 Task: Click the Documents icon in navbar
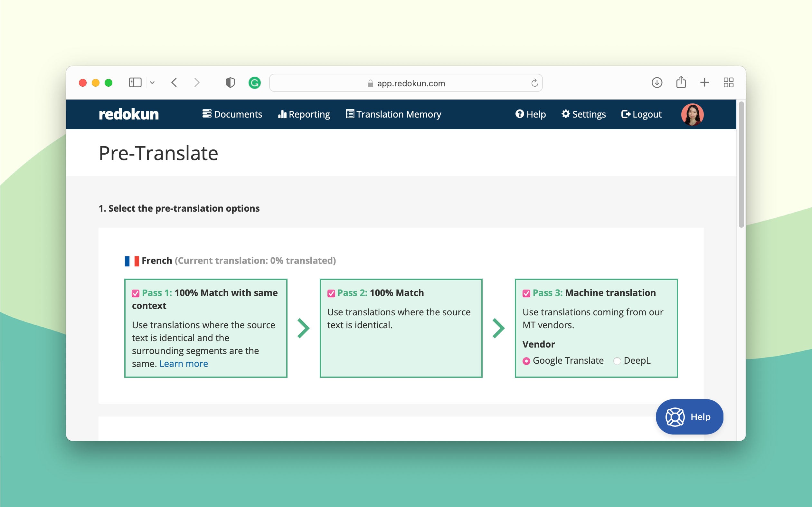coord(208,114)
